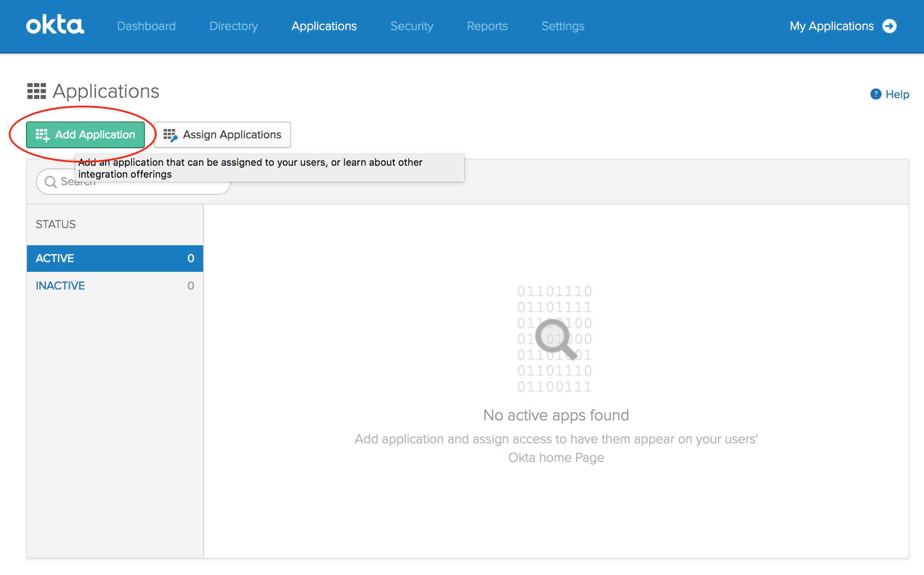Click the Assign Applications grid-key icon
The width and height of the screenshot is (924, 575).
170,135
